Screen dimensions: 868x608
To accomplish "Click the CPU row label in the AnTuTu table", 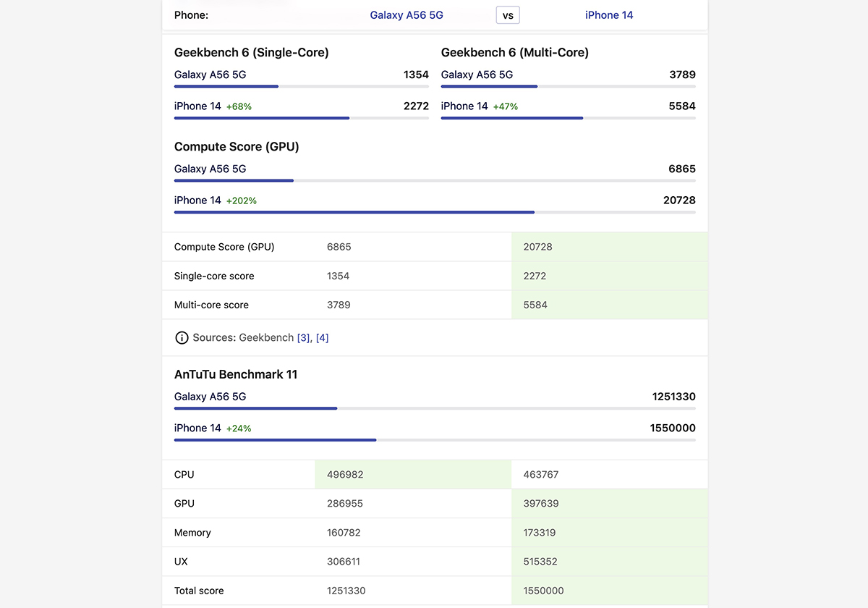I will [x=184, y=475].
